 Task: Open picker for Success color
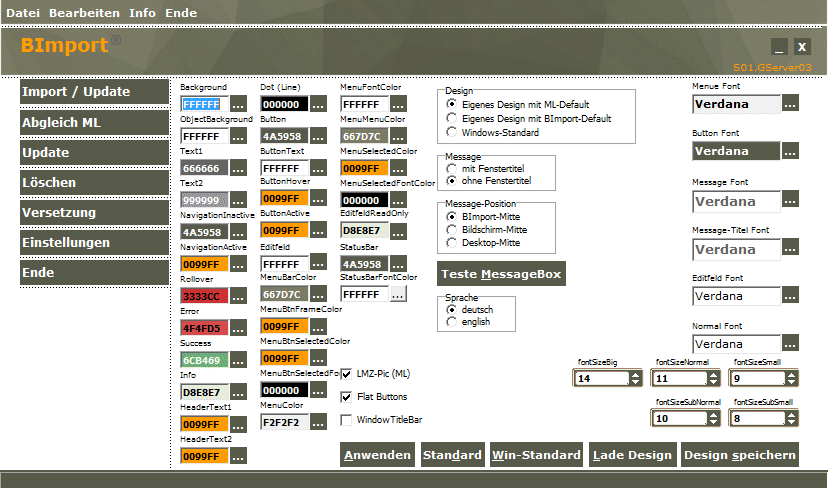click(x=238, y=360)
